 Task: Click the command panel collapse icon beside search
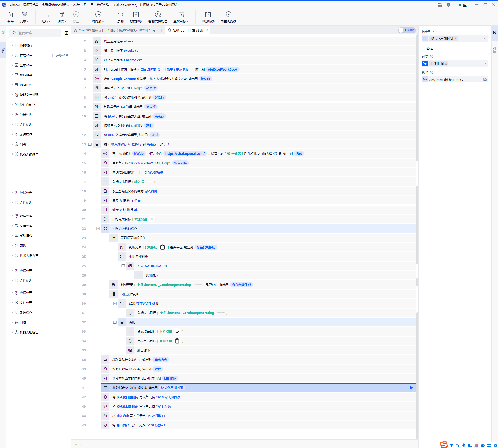(x=66, y=33)
